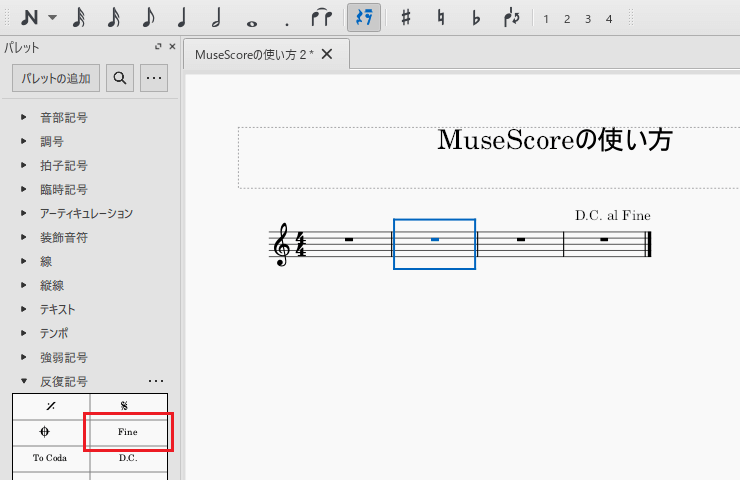
Task: Expand 線 palette
Action: (x=24, y=261)
